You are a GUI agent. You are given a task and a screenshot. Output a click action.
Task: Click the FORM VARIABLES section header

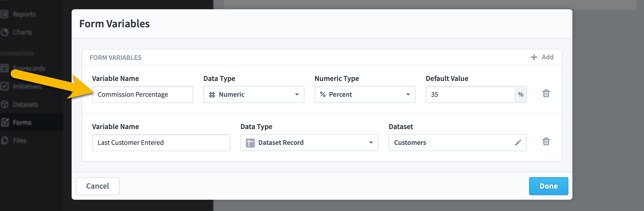115,58
